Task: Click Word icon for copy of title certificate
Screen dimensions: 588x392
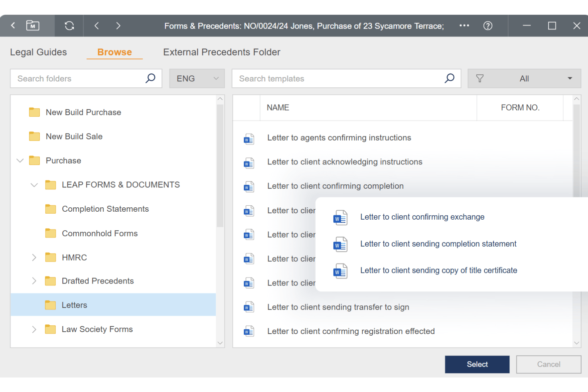Action: click(340, 271)
